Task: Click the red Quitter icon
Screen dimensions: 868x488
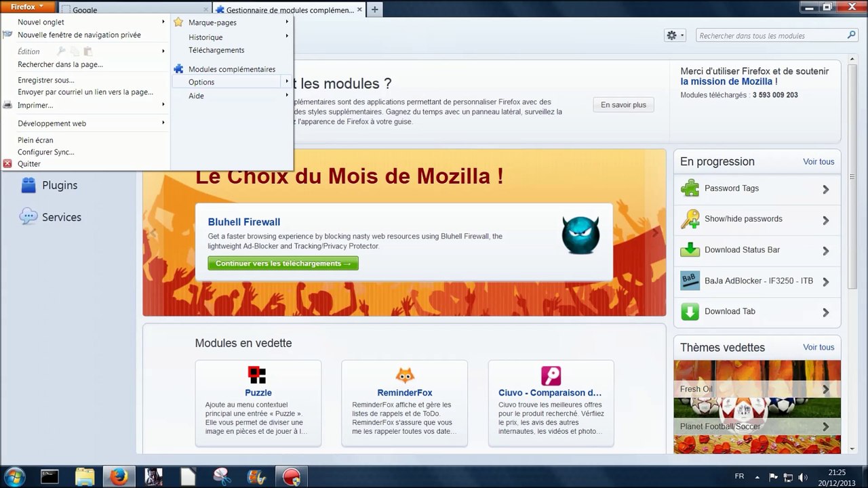Action: point(7,164)
